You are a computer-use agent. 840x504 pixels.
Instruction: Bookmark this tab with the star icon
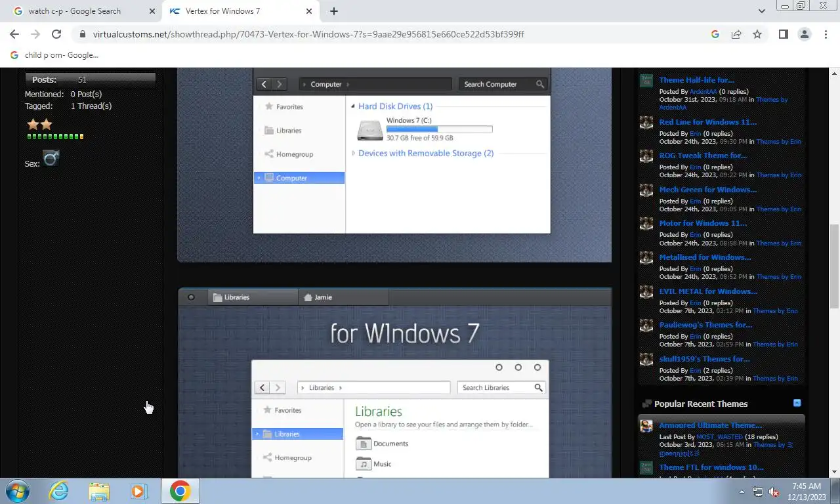coord(757,34)
